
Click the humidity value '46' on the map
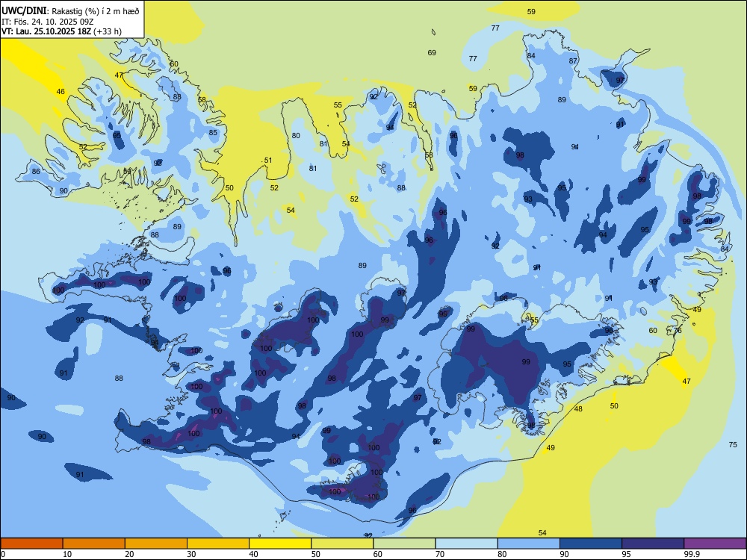coord(61,92)
